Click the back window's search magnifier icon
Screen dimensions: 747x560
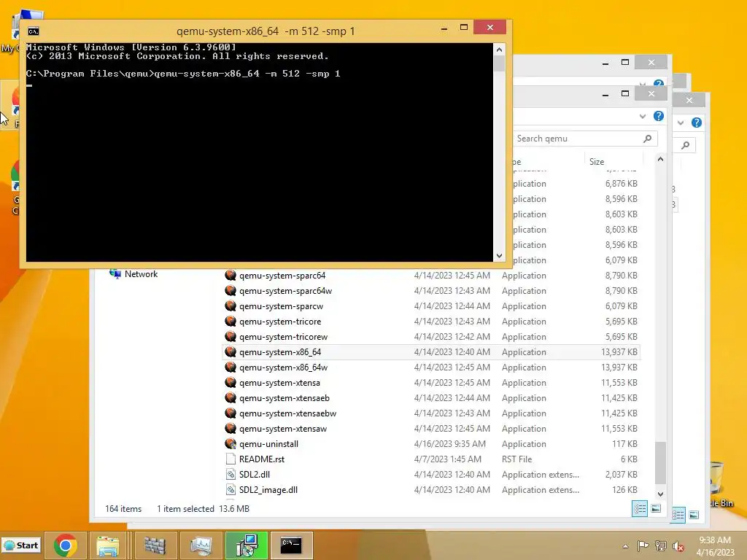point(686,145)
